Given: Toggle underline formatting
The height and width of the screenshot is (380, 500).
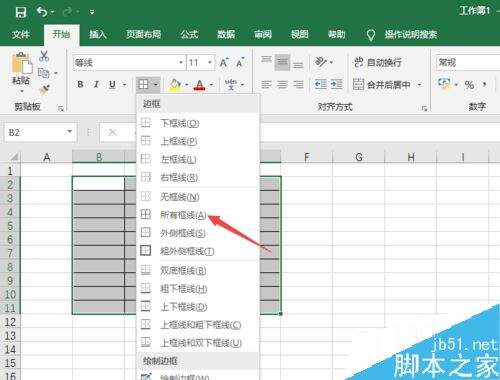Looking at the screenshot, I should click(x=112, y=84).
